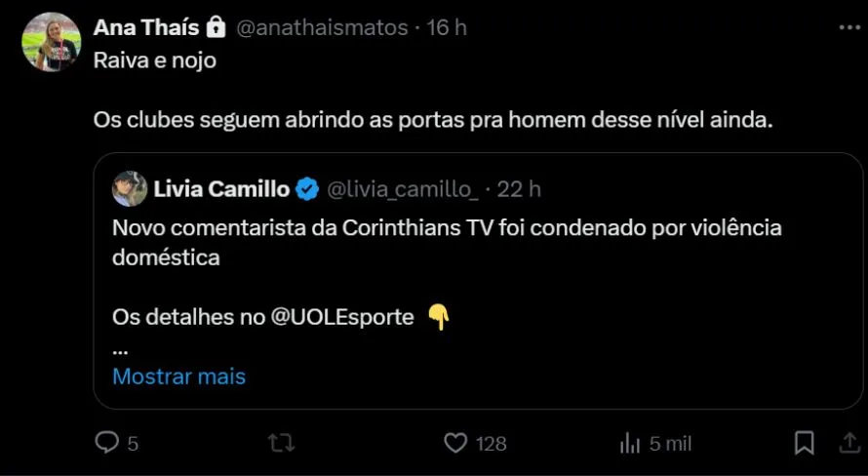Click Livia Camillo's blue verified badge
The width and height of the screenshot is (868, 476).
tap(307, 188)
